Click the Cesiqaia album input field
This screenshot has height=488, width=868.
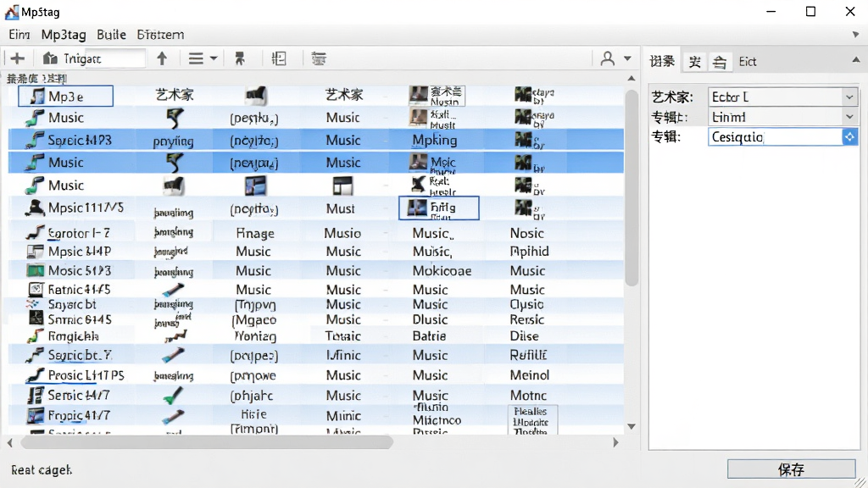(x=775, y=136)
